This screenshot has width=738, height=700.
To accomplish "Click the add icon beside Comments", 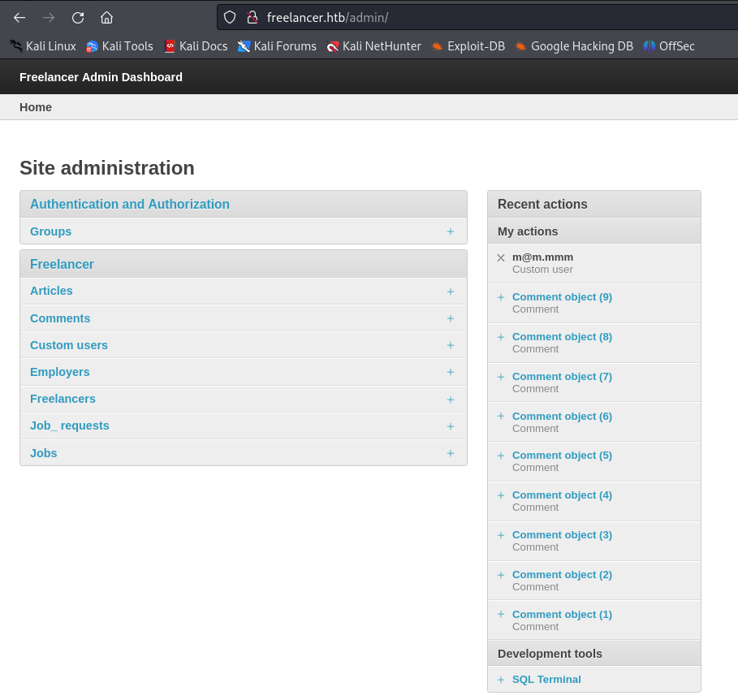I will click(451, 318).
